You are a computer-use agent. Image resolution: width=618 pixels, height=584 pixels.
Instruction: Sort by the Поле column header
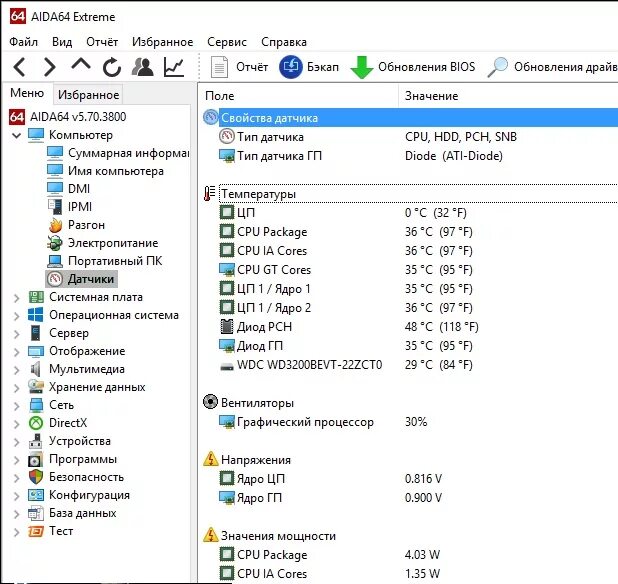coord(300,96)
